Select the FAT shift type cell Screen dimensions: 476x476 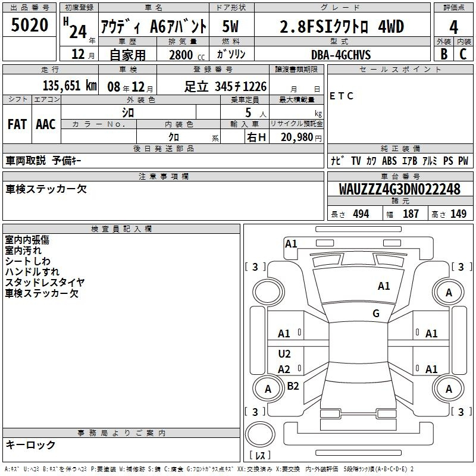pyautogui.click(x=17, y=124)
